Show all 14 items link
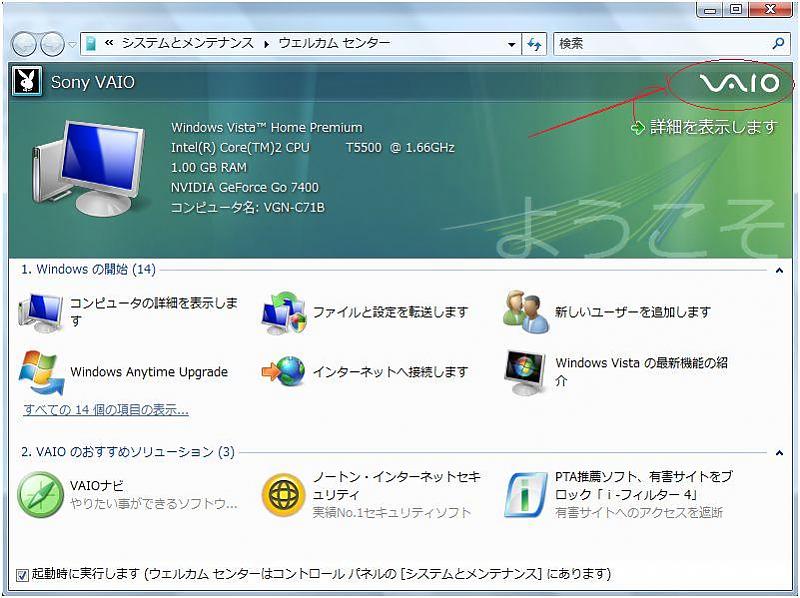The width and height of the screenshot is (800, 598). pyautogui.click(x=105, y=410)
